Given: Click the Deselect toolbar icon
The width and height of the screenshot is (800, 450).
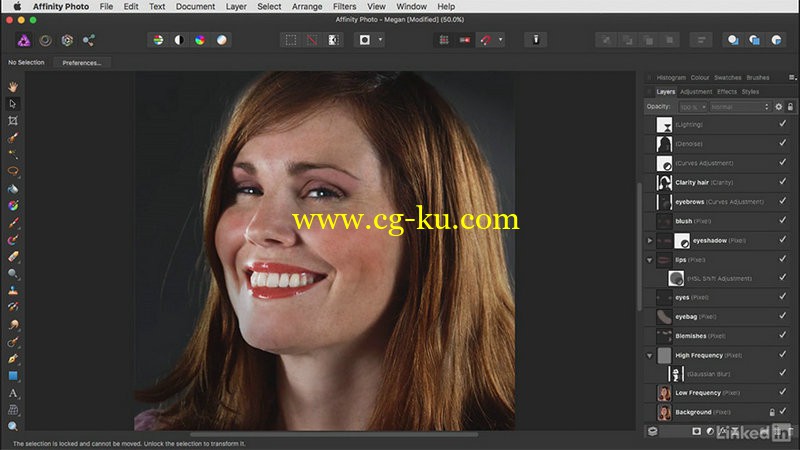Looking at the screenshot, I should tap(312, 40).
